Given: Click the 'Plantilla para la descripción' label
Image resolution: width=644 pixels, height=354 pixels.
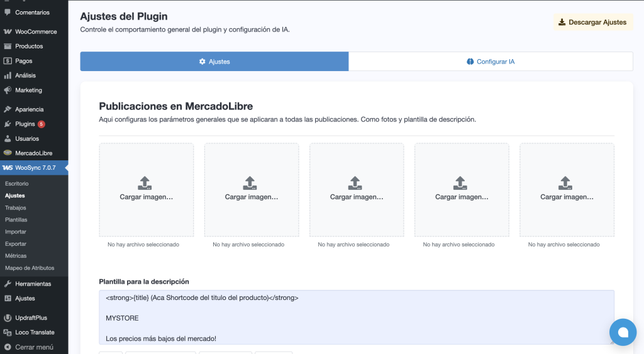Looking at the screenshot, I should 144,282.
